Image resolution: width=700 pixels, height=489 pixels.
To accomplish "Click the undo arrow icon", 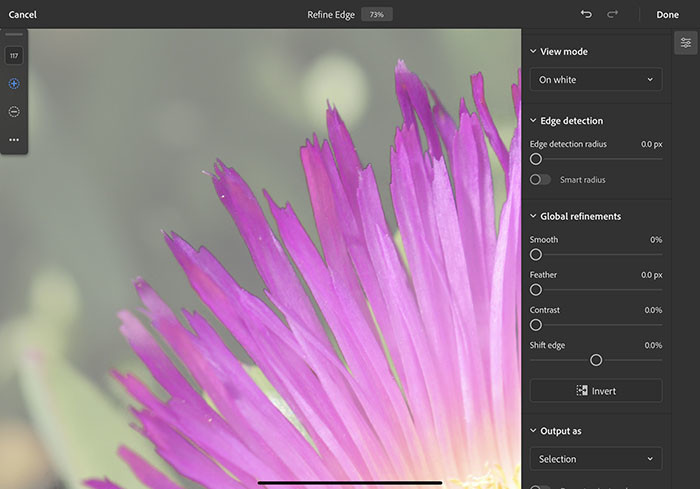I will (586, 14).
